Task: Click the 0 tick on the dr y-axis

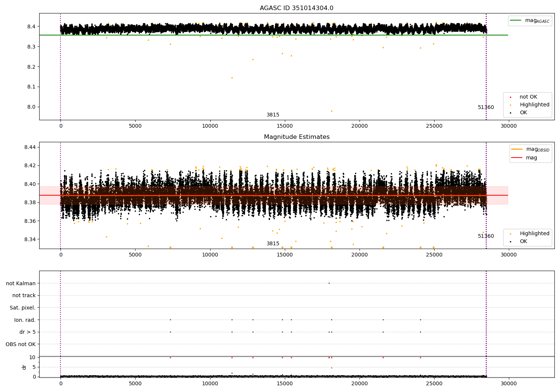Action: tap(34, 377)
